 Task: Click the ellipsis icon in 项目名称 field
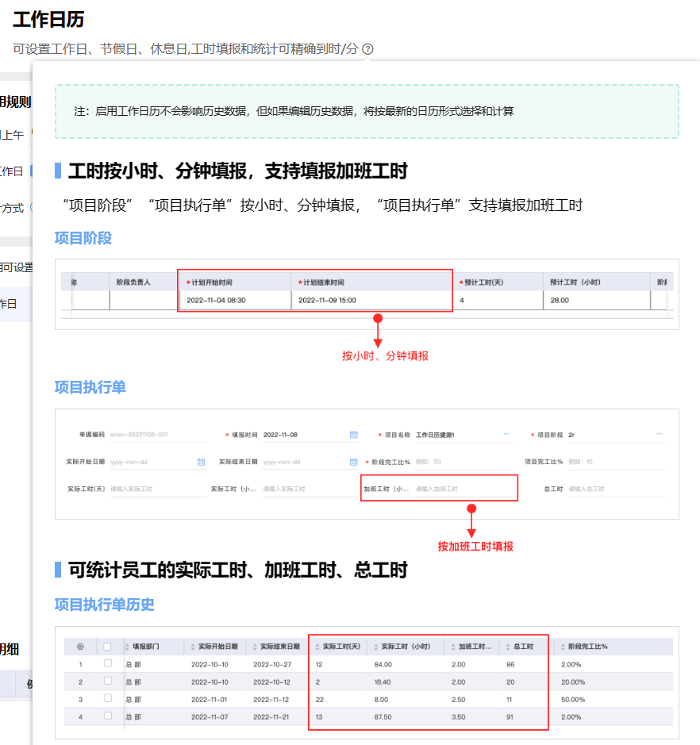click(x=506, y=435)
